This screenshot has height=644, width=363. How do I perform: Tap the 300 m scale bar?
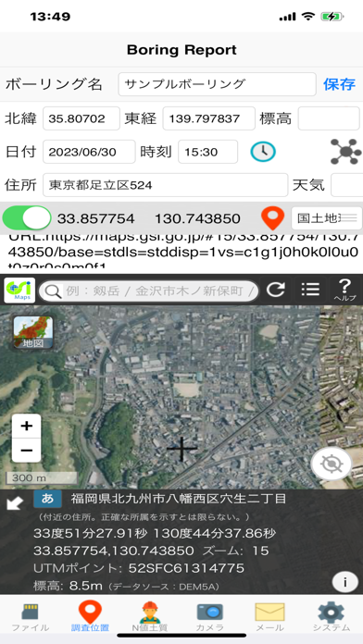pos(41,477)
